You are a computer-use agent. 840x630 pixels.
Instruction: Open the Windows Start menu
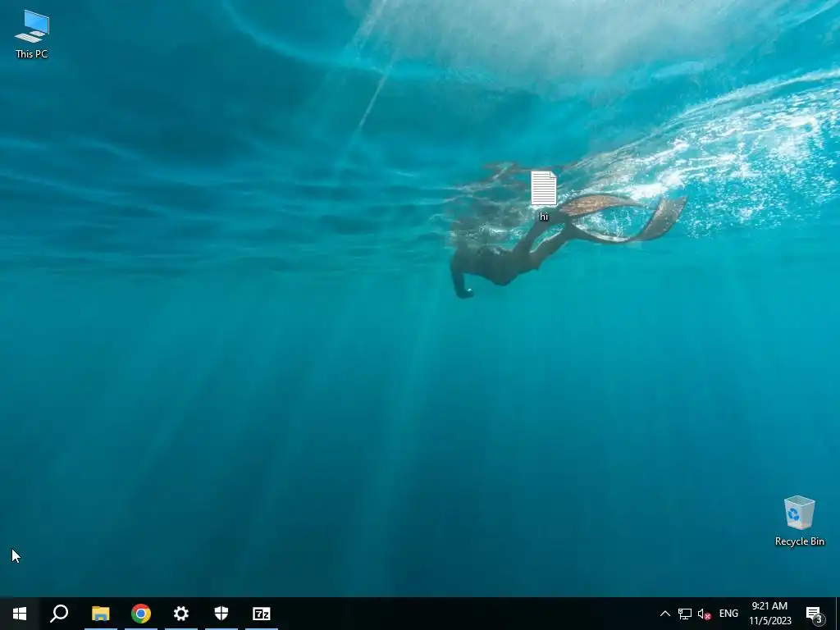(20, 614)
